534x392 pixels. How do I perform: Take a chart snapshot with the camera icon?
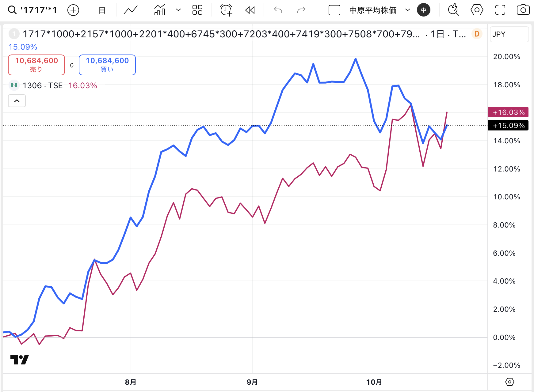click(x=523, y=10)
